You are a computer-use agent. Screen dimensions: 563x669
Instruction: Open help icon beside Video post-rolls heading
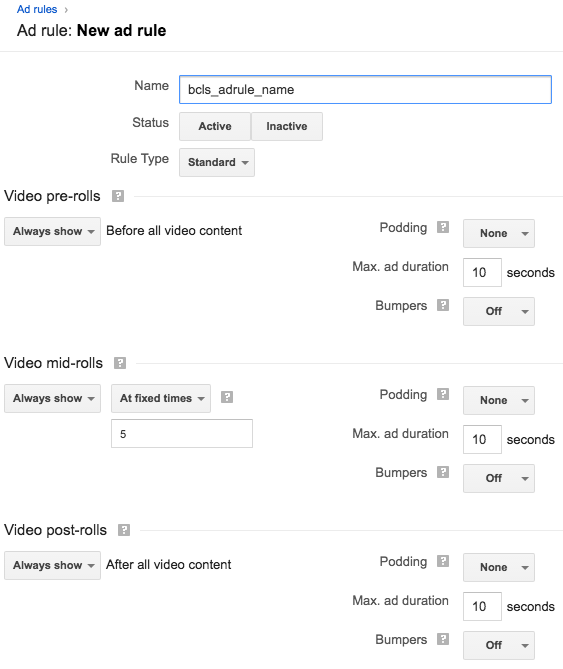pos(124,530)
